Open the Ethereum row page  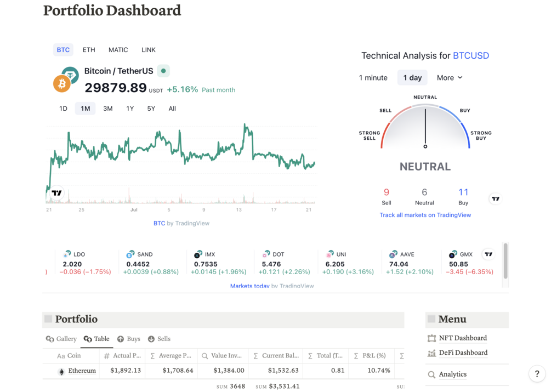(82, 371)
